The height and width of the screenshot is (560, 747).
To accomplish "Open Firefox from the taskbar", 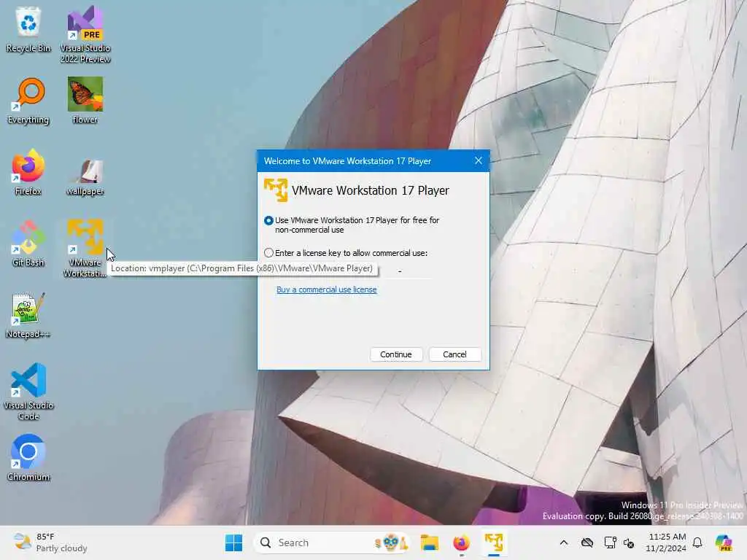I will point(461,542).
